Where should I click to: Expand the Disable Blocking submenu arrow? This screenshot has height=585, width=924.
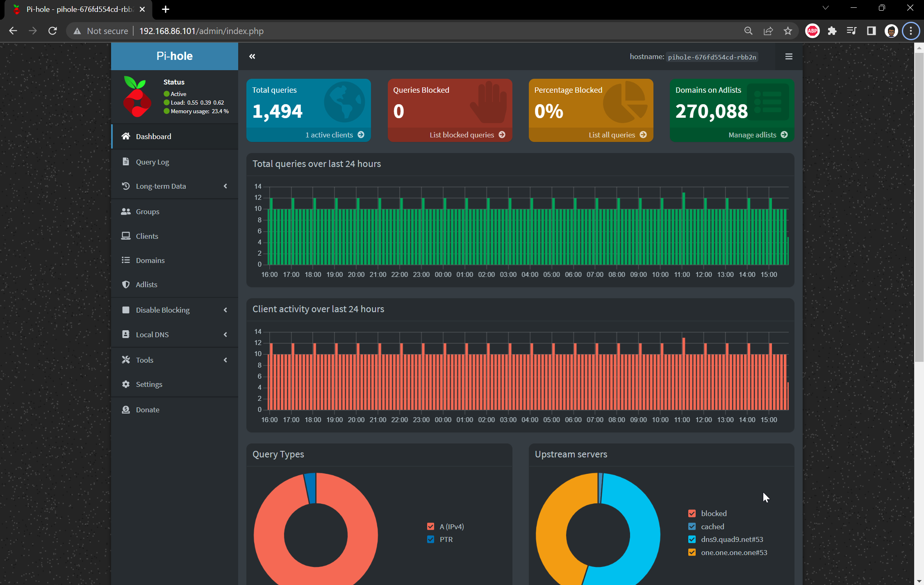pyautogui.click(x=225, y=310)
